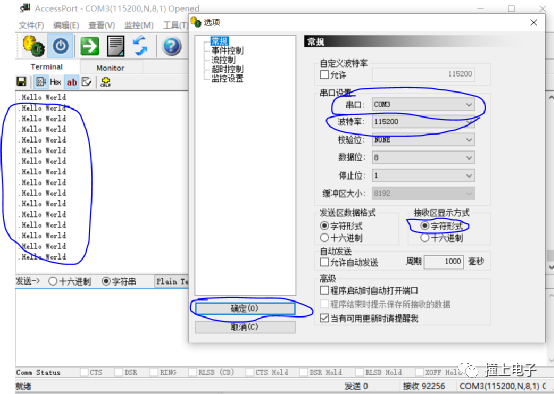Click the yellow helmet log icon

(x=105, y=82)
